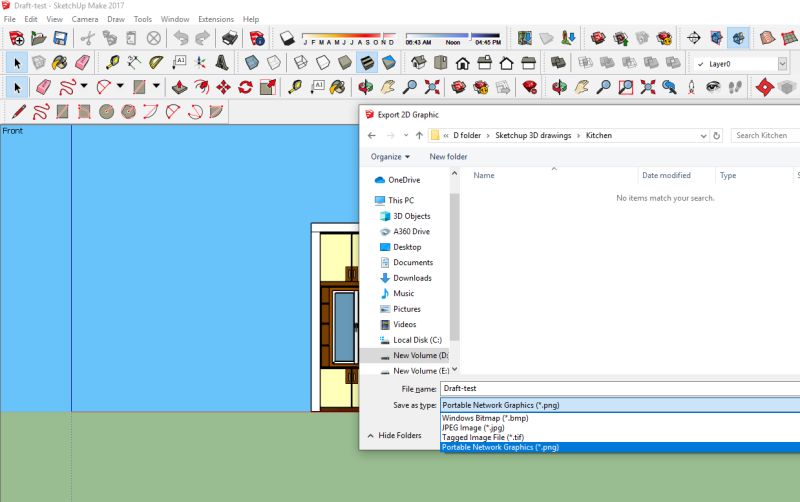Click the Undo arrow icon
Image resolution: width=800 pixels, height=502 pixels.
(181, 38)
